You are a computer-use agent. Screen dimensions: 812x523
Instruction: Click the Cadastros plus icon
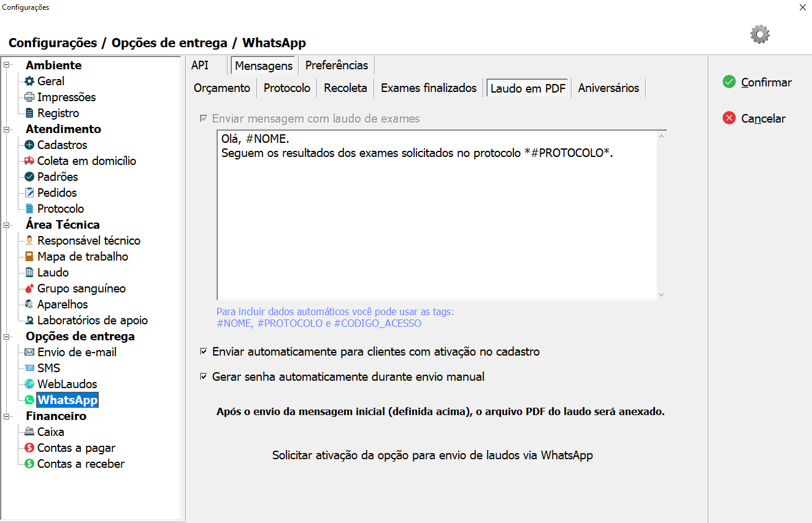point(29,145)
